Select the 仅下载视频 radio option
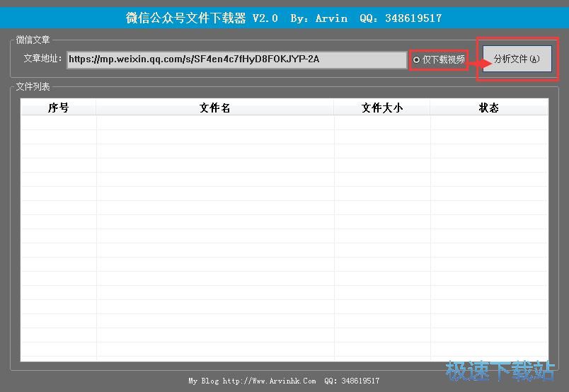Image resolution: width=569 pixels, height=392 pixels. [439, 59]
